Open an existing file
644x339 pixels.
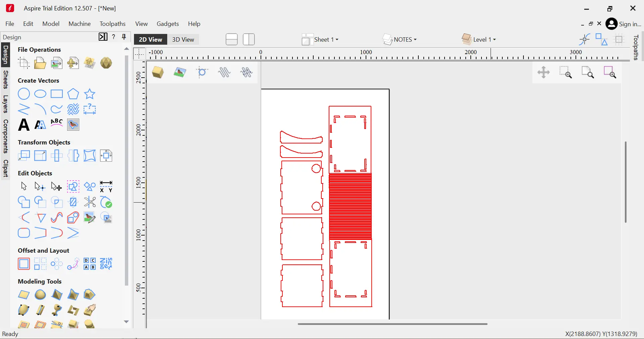pos(40,63)
